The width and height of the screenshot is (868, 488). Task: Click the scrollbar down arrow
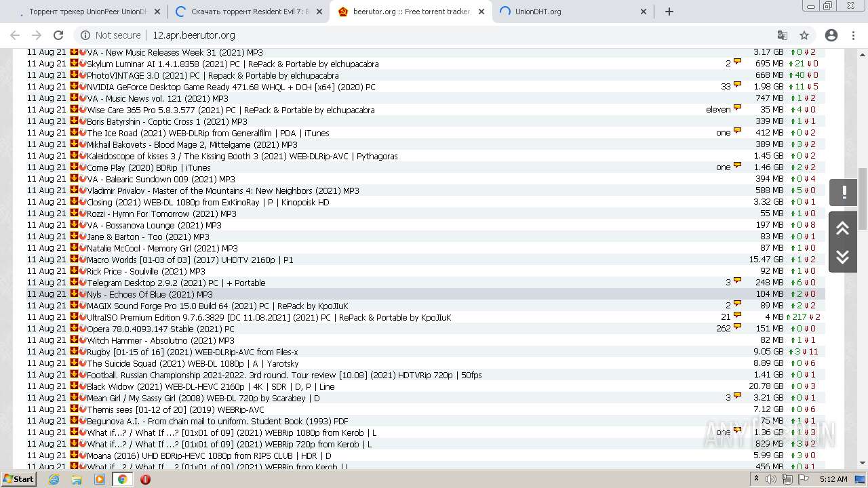pyautogui.click(x=863, y=462)
